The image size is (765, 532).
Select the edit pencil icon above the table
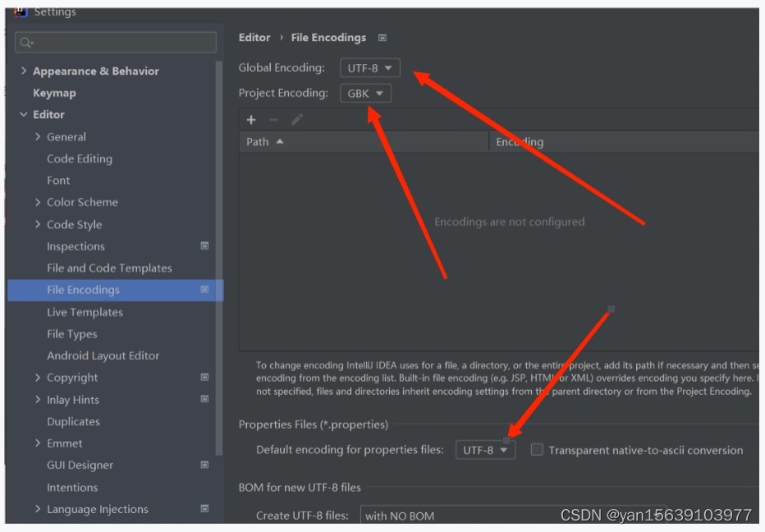pyautogui.click(x=297, y=120)
